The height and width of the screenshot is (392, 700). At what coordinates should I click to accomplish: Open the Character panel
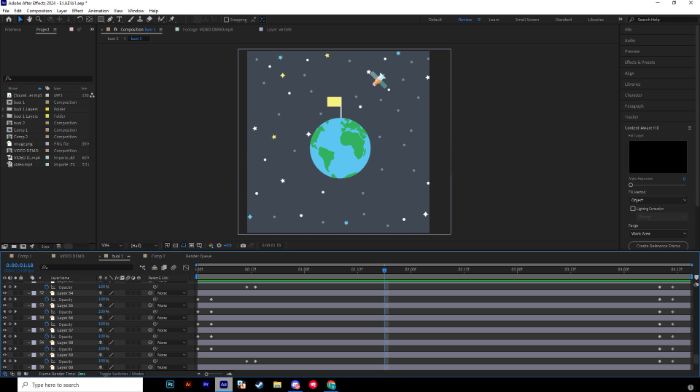click(633, 95)
